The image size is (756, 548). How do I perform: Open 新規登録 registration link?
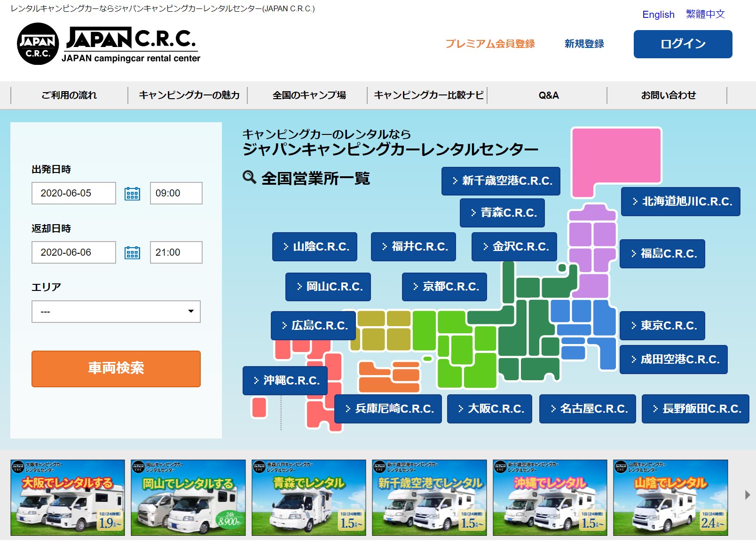[x=584, y=44]
